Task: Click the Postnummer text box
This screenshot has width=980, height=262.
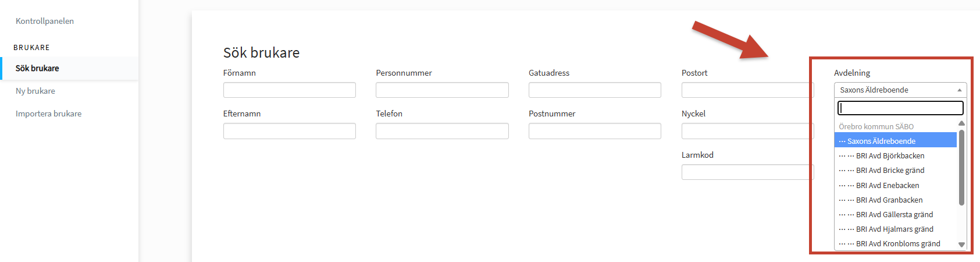Action: (x=595, y=131)
